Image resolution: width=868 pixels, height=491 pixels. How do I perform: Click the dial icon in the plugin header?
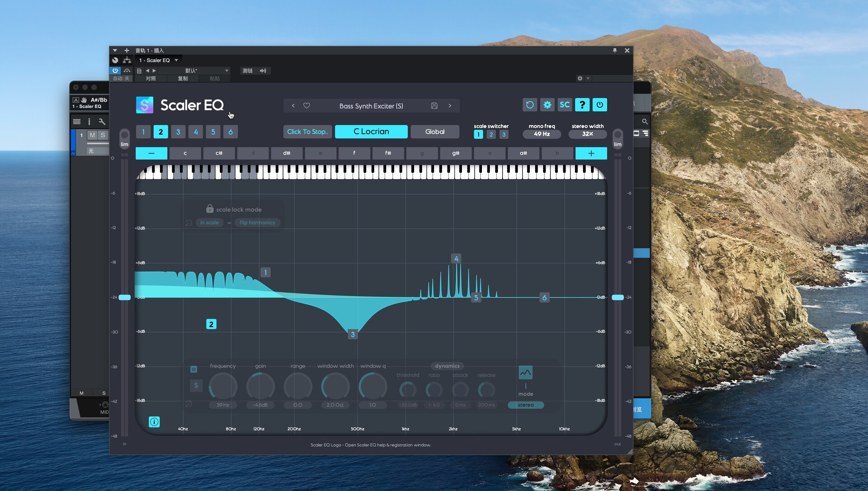click(x=115, y=60)
